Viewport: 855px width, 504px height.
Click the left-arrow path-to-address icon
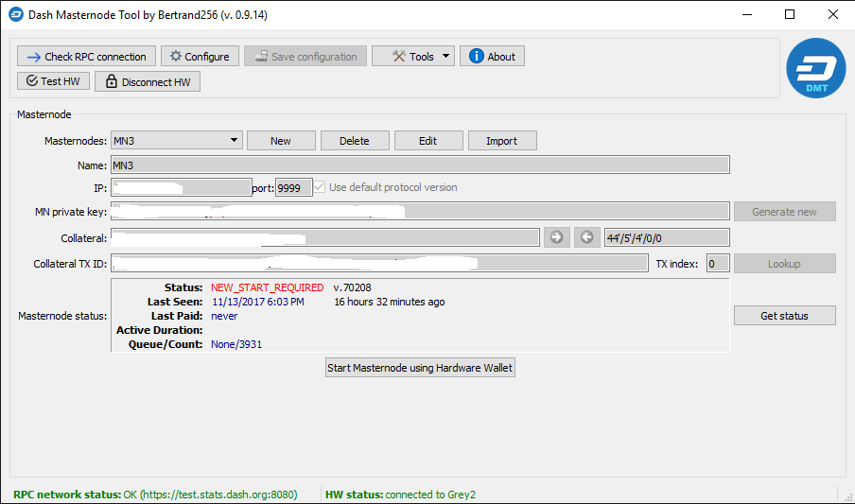pyautogui.click(x=586, y=237)
